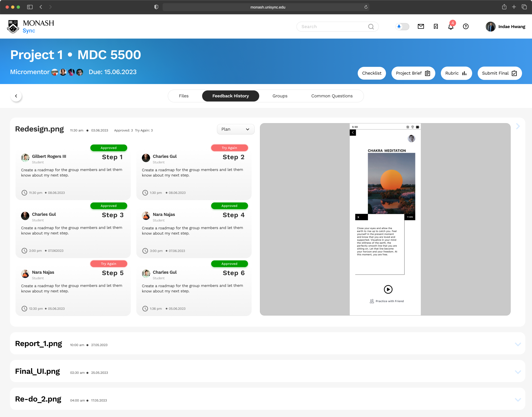Open the mail envelope icon
The width and height of the screenshot is (532, 417).
421,27
